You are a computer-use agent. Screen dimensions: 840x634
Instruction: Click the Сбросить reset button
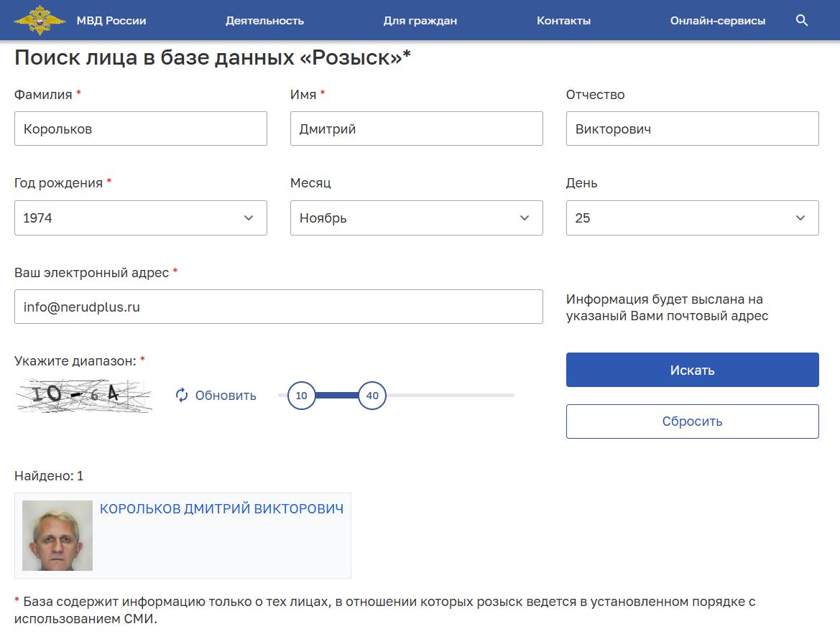click(x=692, y=421)
